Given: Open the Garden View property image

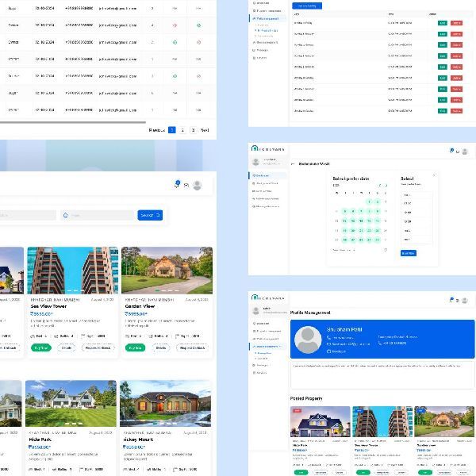Looking at the screenshot, I should coord(167,271).
